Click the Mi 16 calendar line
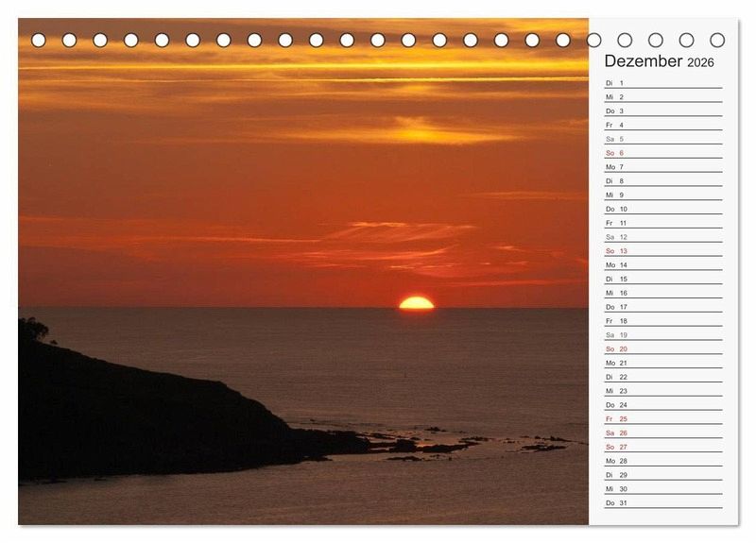The height and width of the screenshot is (543, 756). pos(661,293)
